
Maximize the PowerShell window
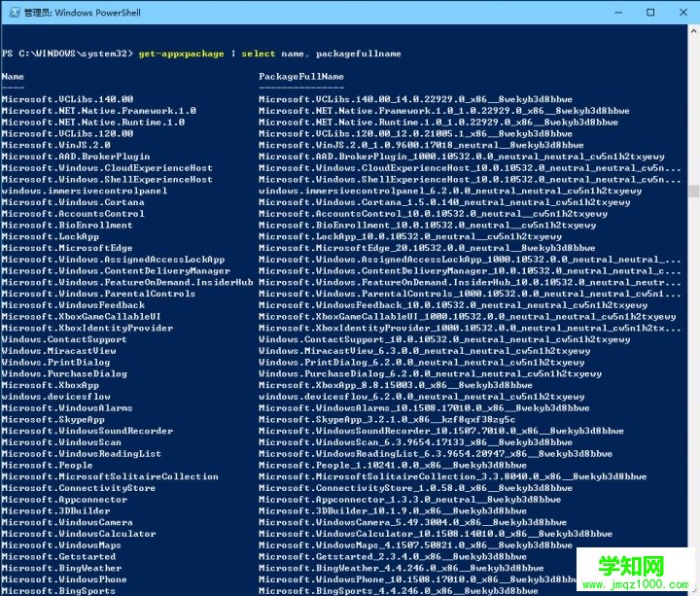point(650,13)
